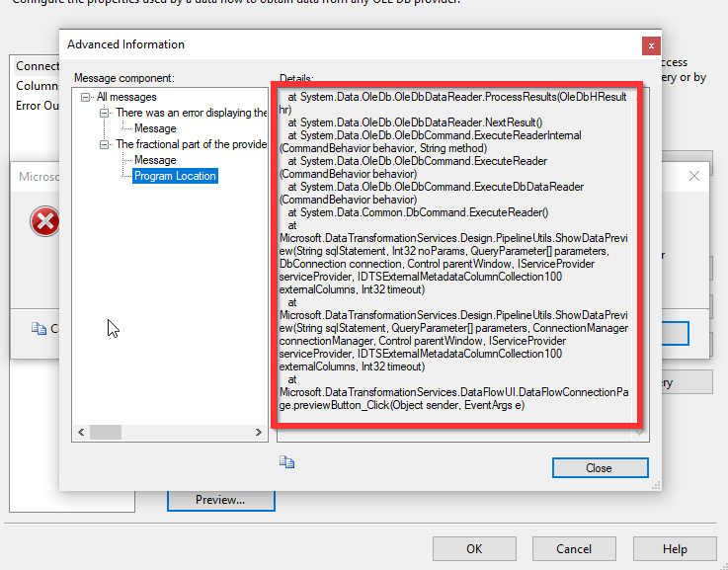728x570 pixels.
Task: Click the tree's horizontal scrollbar right arrow
Action: pyautogui.click(x=261, y=433)
